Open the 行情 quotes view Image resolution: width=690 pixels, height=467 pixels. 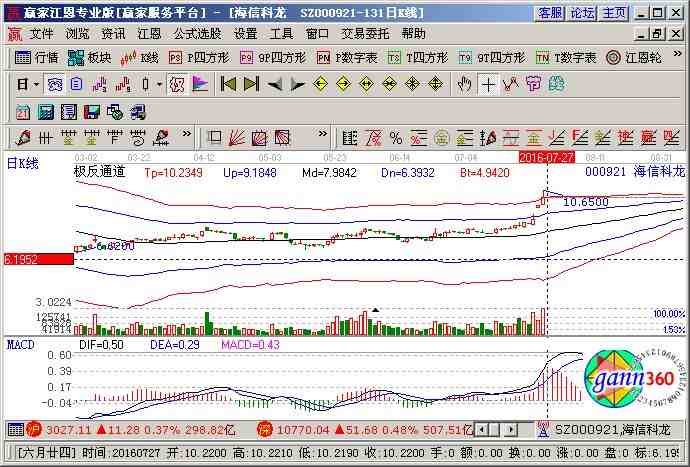coord(37,58)
